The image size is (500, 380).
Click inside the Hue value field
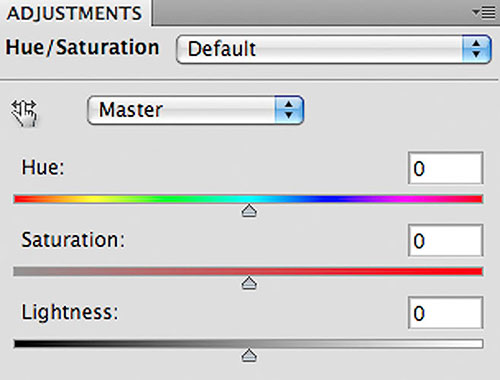click(x=445, y=168)
